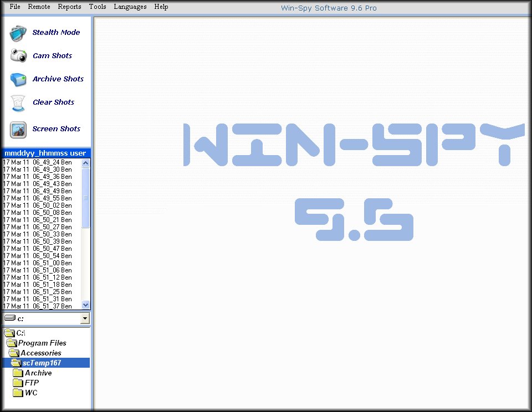The height and width of the screenshot is (412, 532).
Task: Open Stealth Mode via its label
Action: (57, 32)
